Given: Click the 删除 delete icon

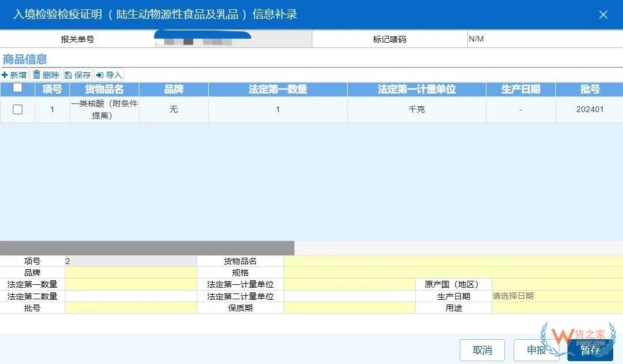Looking at the screenshot, I should (x=45, y=75).
